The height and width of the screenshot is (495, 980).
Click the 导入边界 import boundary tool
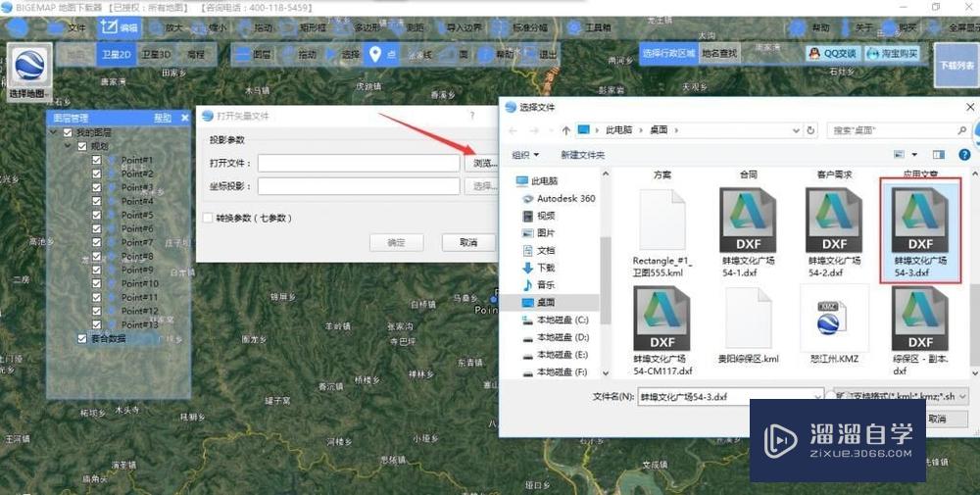[x=458, y=28]
